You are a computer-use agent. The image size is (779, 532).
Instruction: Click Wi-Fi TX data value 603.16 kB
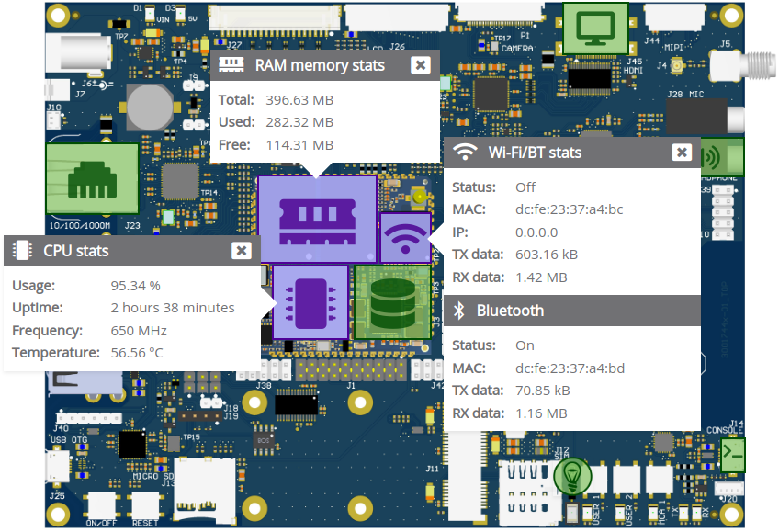point(547,255)
